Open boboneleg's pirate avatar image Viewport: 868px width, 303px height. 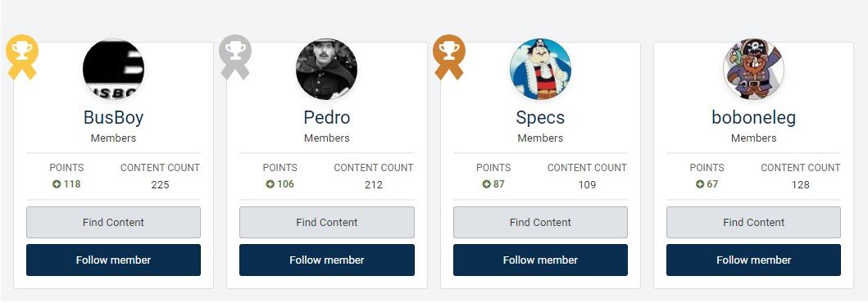click(753, 69)
